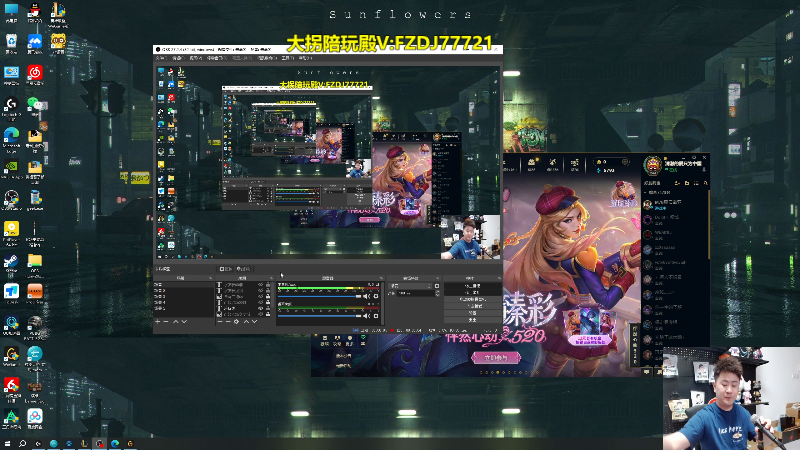Click League friends list scrollbar
The height and width of the screenshot is (450, 800).
[709, 224]
